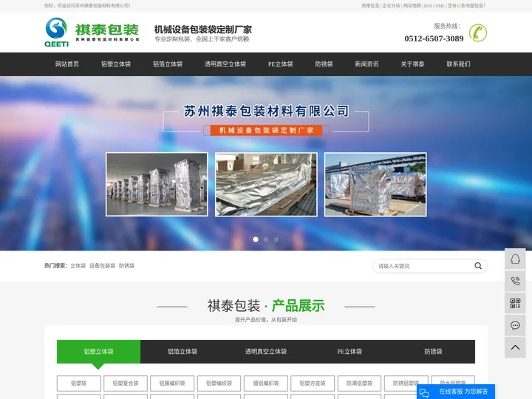
Task: Select the second carousel dot
Action: (x=266, y=239)
